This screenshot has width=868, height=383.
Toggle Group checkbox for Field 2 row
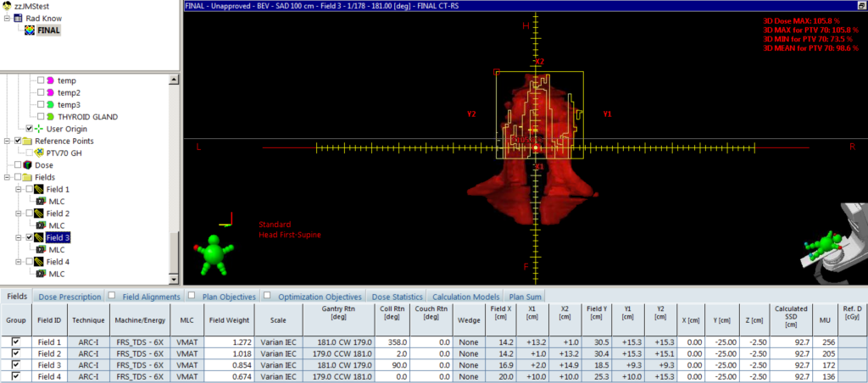click(x=14, y=352)
